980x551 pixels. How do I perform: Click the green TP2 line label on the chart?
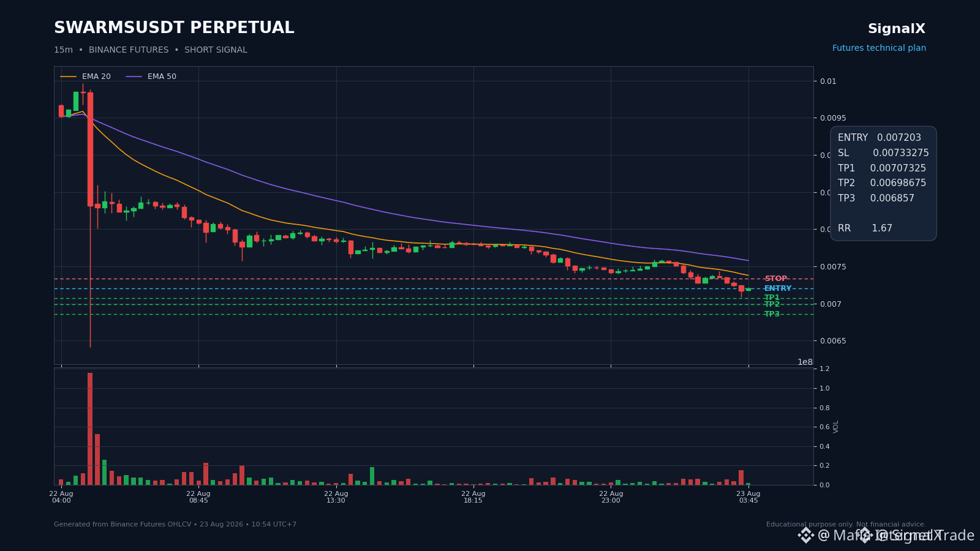[x=772, y=304]
